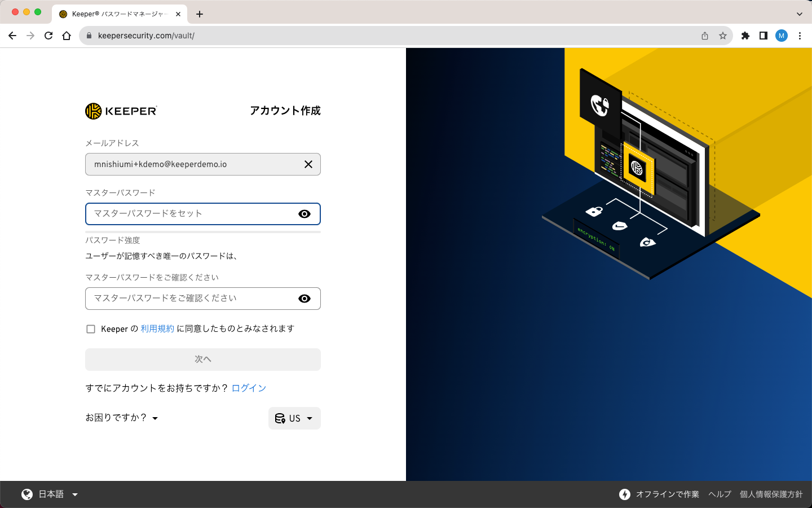
Task: Go to browser home page
Action: pyautogui.click(x=67, y=36)
